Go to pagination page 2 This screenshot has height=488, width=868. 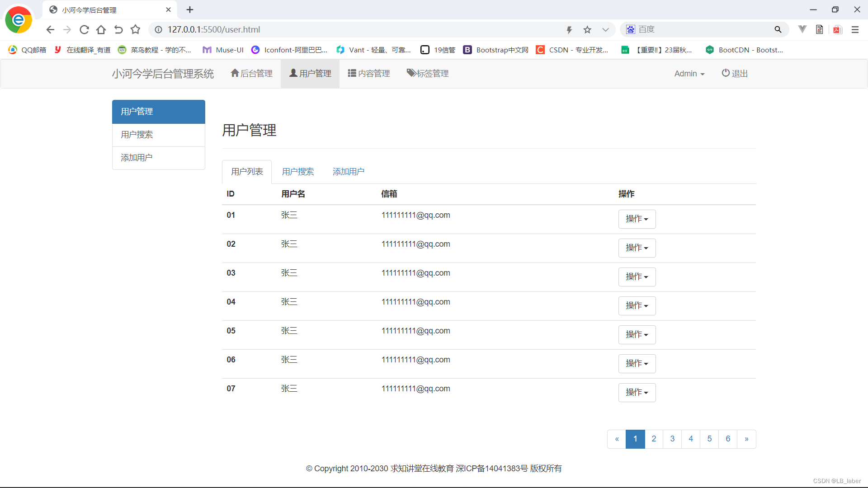pos(654,439)
